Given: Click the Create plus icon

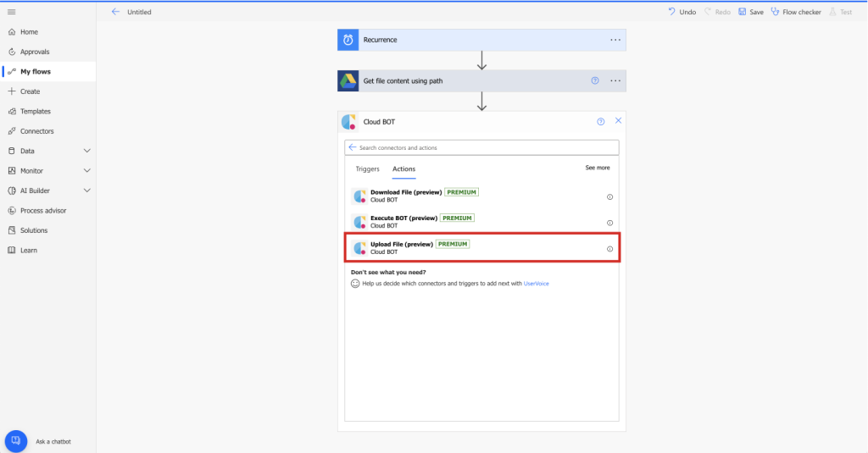Looking at the screenshot, I should (12, 91).
